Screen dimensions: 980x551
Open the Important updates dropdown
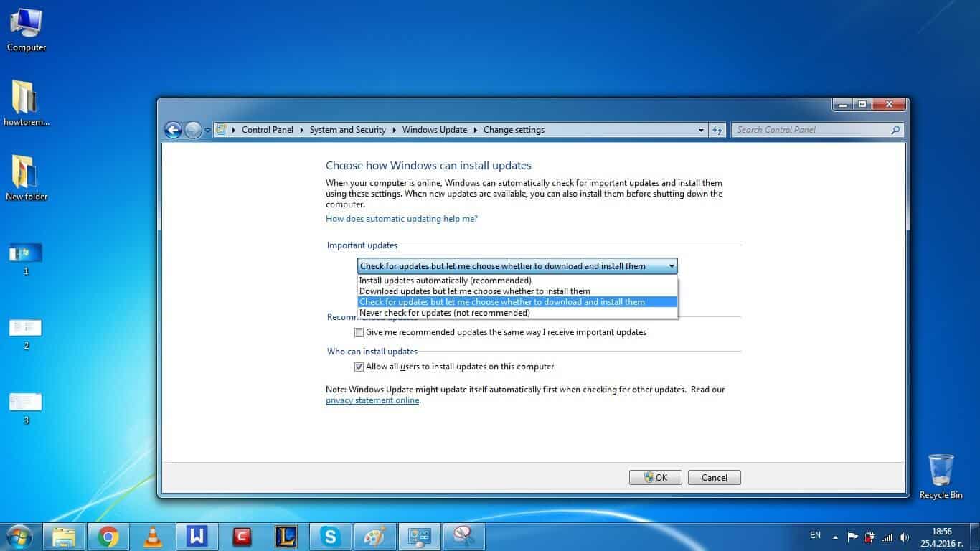[x=672, y=265]
